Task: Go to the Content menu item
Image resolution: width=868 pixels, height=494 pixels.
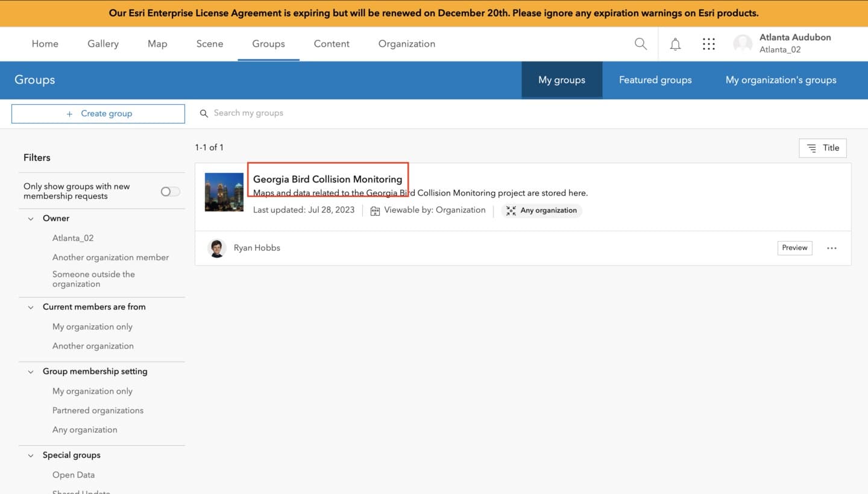Action: pos(332,44)
